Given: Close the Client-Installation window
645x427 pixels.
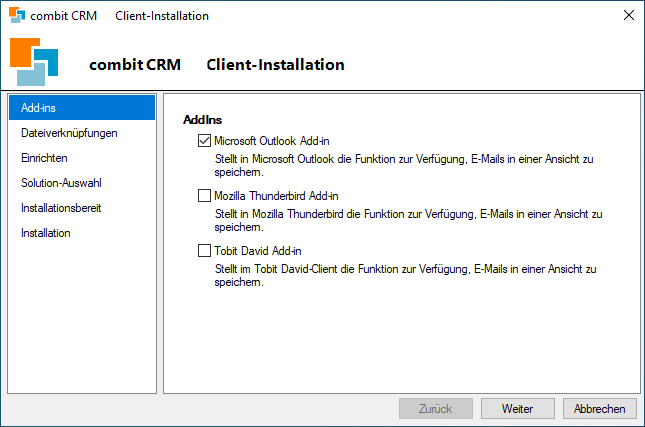Looking at the screenshot, I should pyautogui.click(x=629, y=15).
